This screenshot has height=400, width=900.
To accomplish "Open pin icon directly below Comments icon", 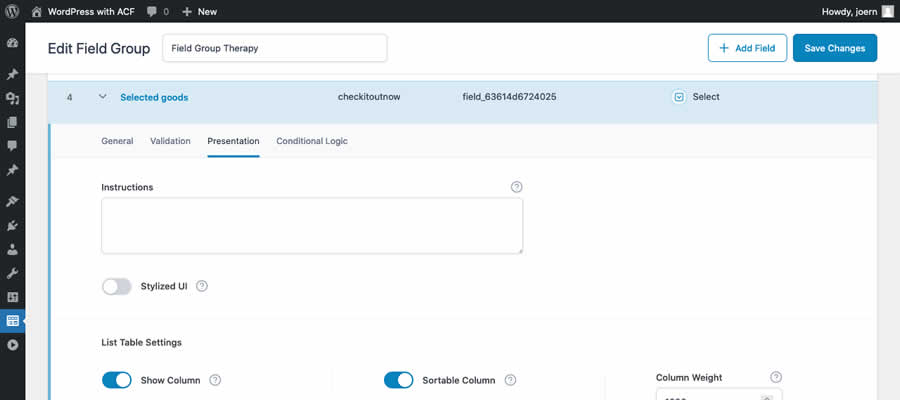I will (x=13, y=170).
